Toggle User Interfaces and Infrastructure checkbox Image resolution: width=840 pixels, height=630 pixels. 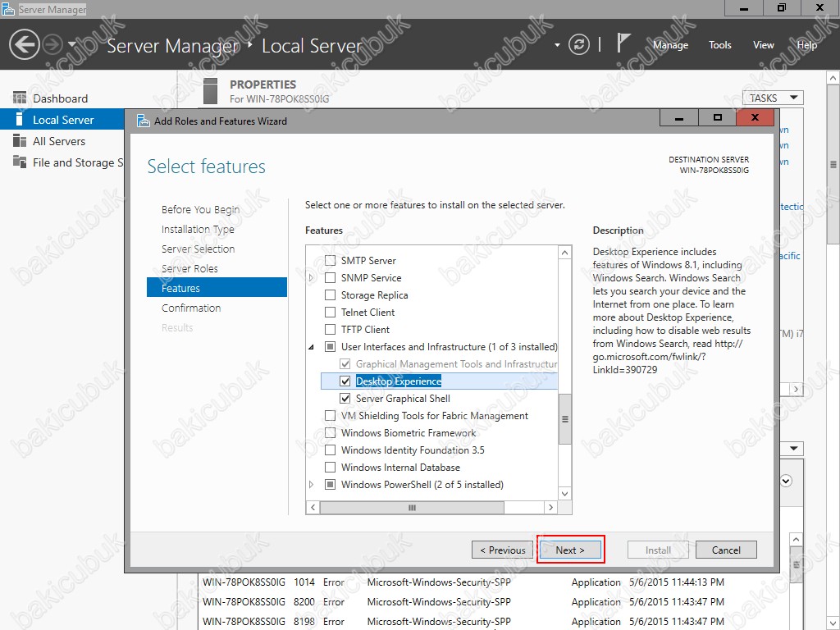pos(331,347)
